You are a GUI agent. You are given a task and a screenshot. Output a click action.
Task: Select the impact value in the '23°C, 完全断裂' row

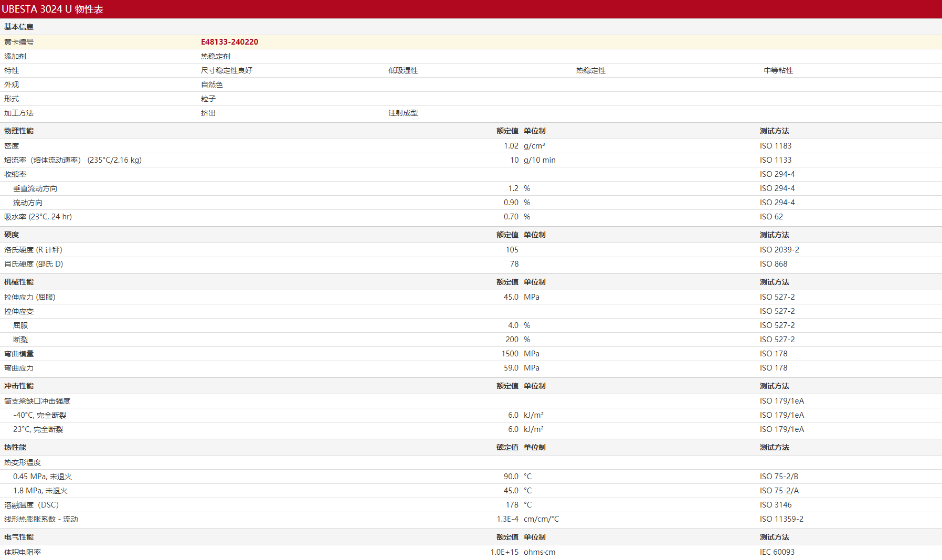513,429
